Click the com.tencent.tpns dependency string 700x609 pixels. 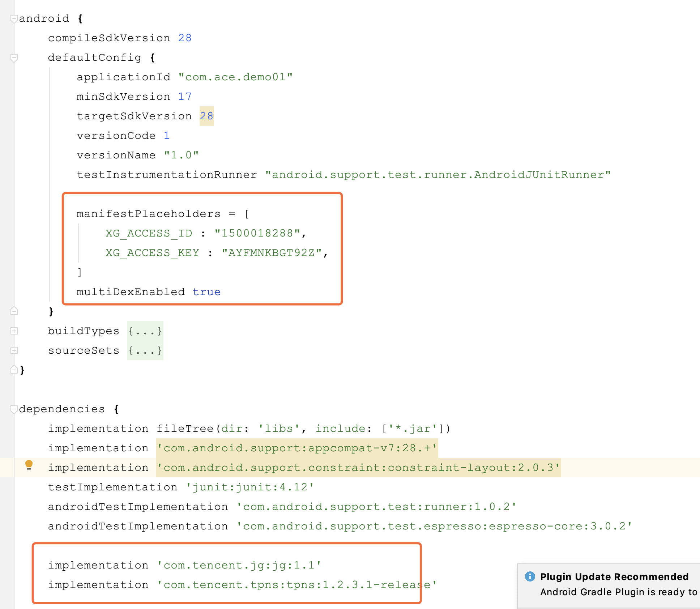pyautogui.click(x=297, y=585)
